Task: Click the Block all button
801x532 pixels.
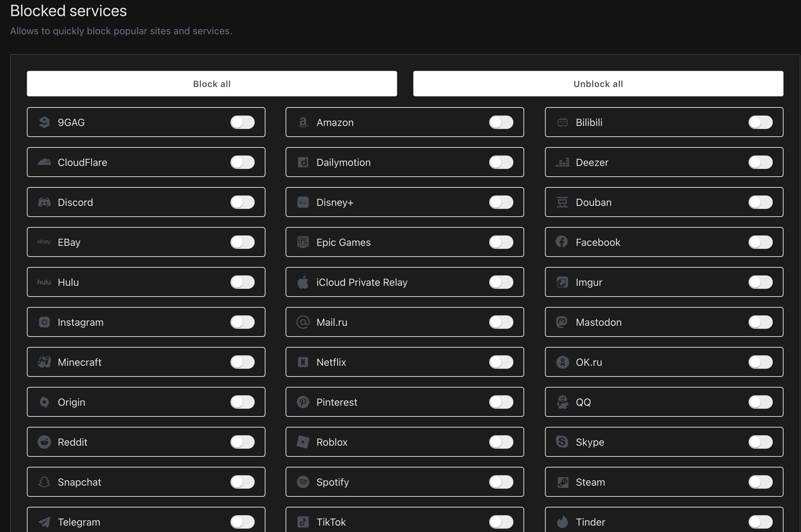Action: point(212,84)
